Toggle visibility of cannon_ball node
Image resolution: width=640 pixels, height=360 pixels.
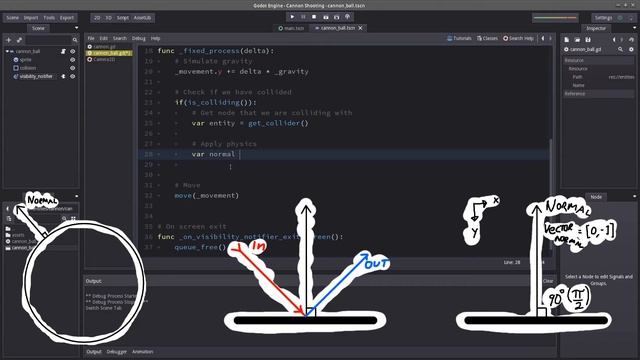pyautogui.click(x=73, y=51)
